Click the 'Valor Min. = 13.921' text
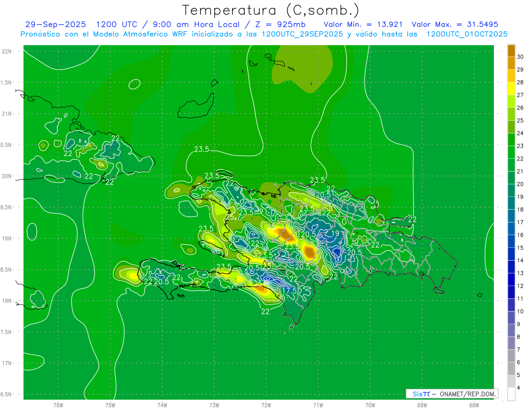 click(x=363, y=24)
